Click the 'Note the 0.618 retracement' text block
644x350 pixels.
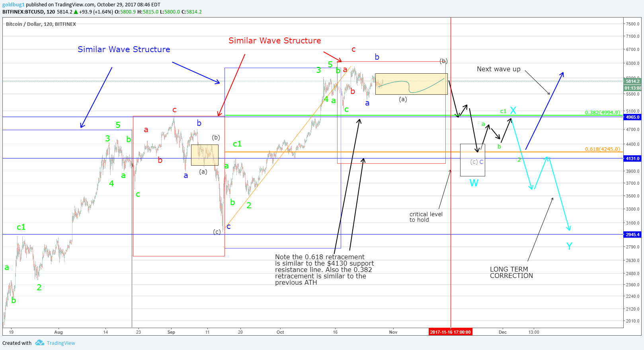(324, 270)
